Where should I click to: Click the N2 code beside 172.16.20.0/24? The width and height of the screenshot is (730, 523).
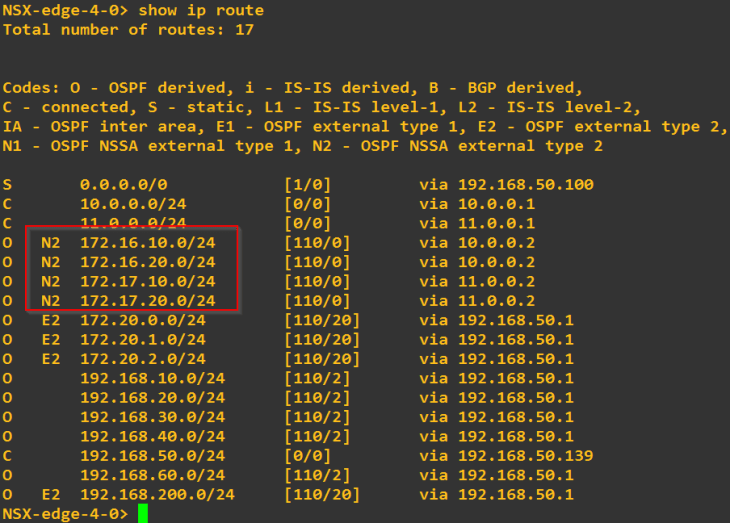51,262
